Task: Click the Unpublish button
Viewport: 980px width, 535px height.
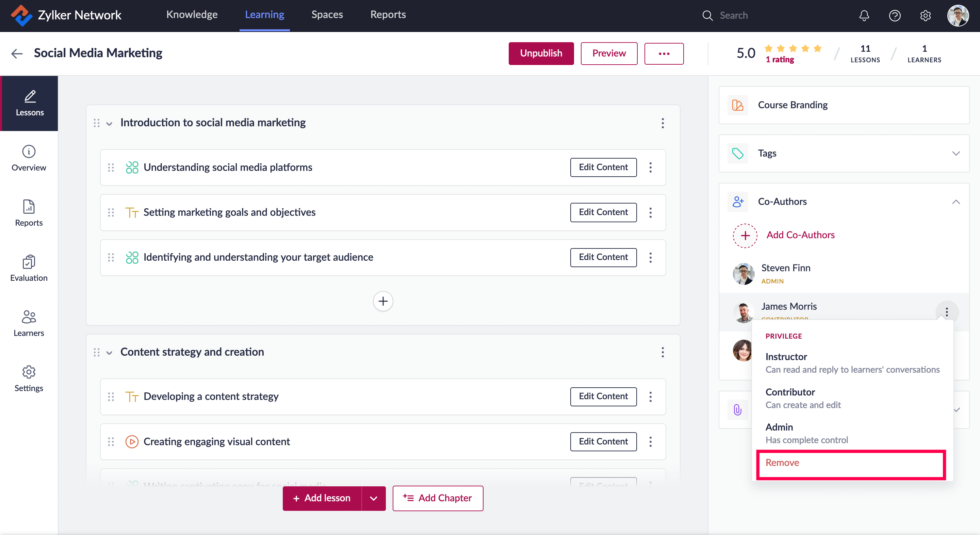Action: (x=541, y=53)
